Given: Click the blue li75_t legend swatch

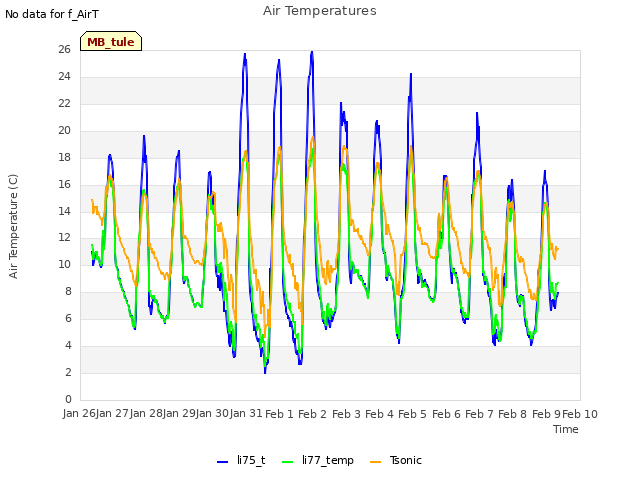Looking at the screenshot, I should [222, 462].
